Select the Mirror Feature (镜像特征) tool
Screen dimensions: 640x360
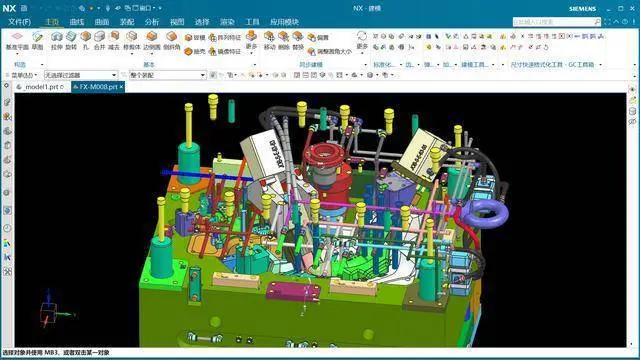point(225,51)
